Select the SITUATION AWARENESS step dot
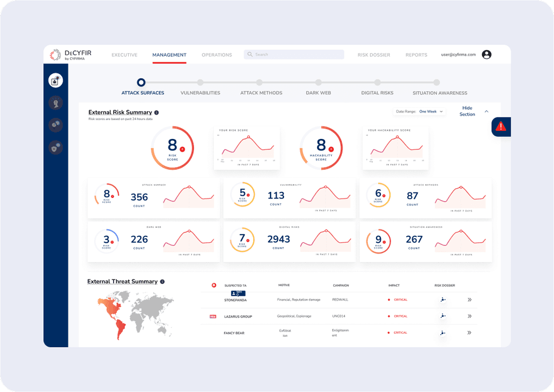554x392 pixels. (x=437, y=82)
